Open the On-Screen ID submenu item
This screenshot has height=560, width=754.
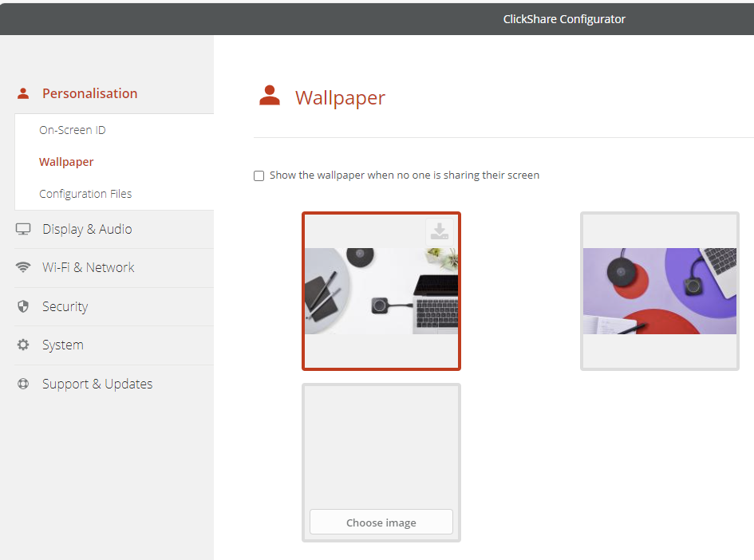click(x=73, y=130)
